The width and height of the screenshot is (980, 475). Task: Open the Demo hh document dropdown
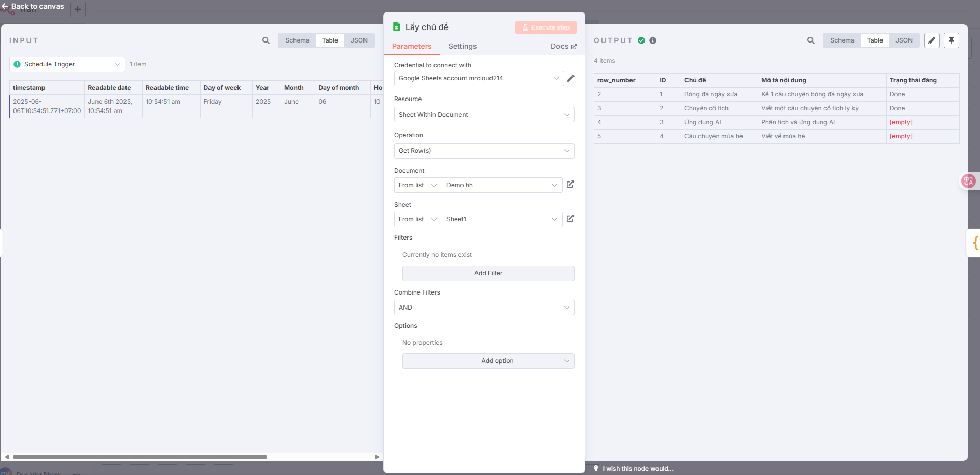click(x=502, y=185)
